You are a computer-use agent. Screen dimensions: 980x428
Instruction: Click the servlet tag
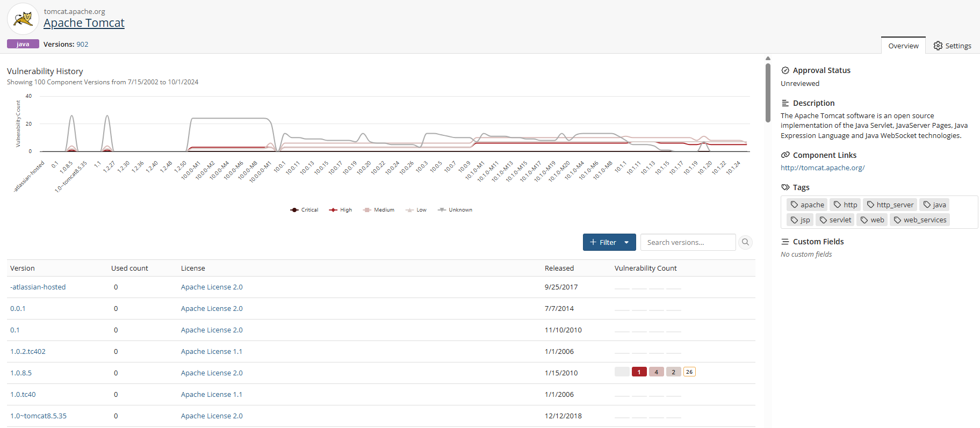click(x=835, y=220)
